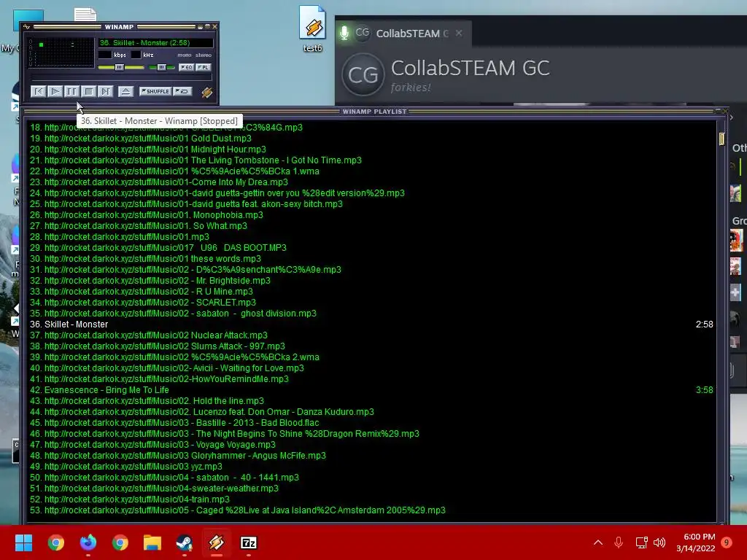Select entry 40 Avicii Waiting for Love
Viewport: 747px width, 560px height.
pos(371,368)
